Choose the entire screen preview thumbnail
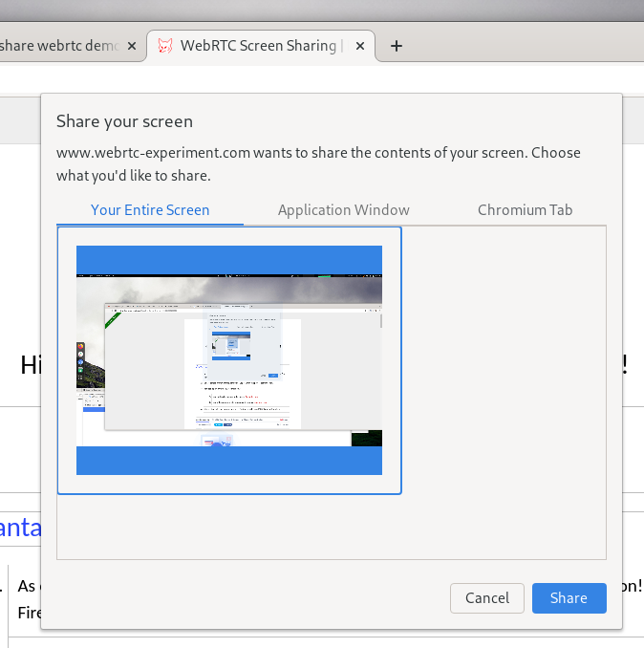This screenshot has width=644, height=648. (x=229, y=360)
